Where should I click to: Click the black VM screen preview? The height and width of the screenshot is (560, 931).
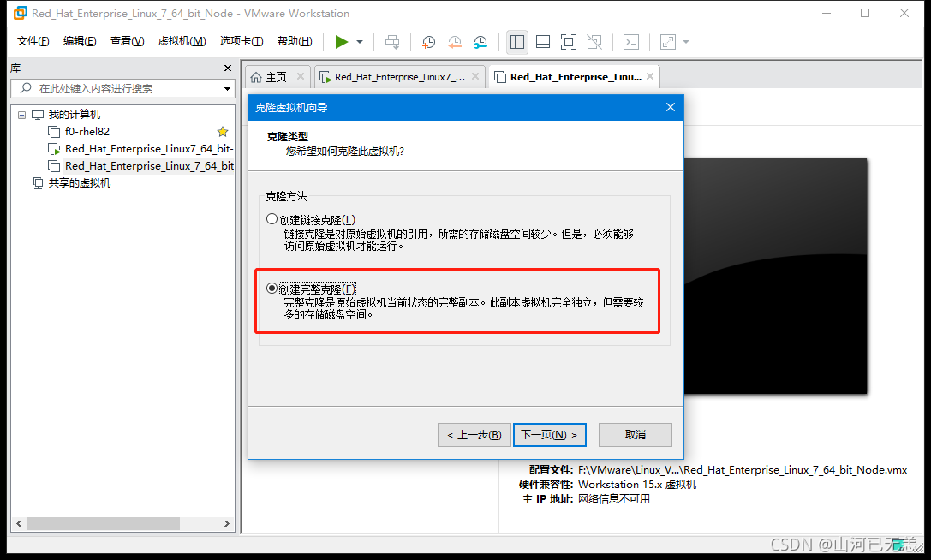(x=775, y=276)
